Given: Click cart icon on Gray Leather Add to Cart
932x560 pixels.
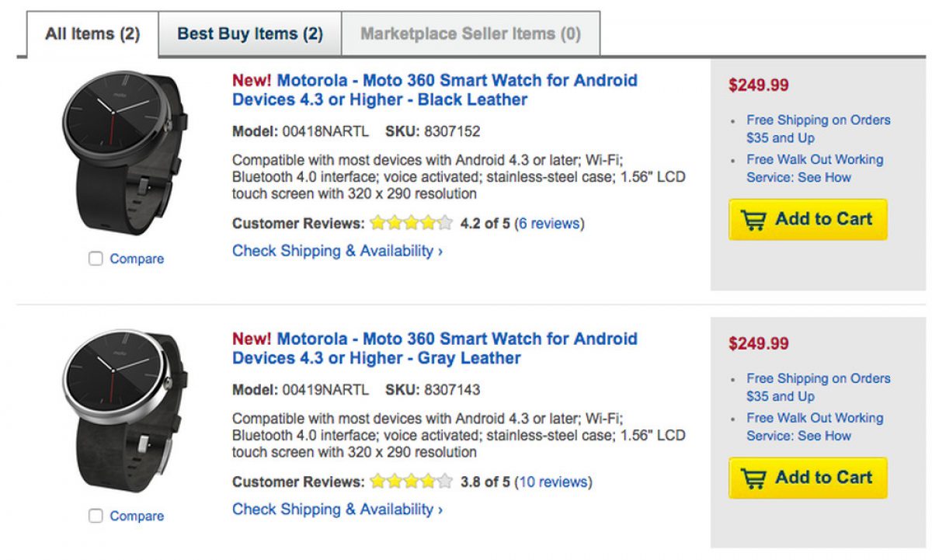Looking at the screenshot, I should coord(753,478).
